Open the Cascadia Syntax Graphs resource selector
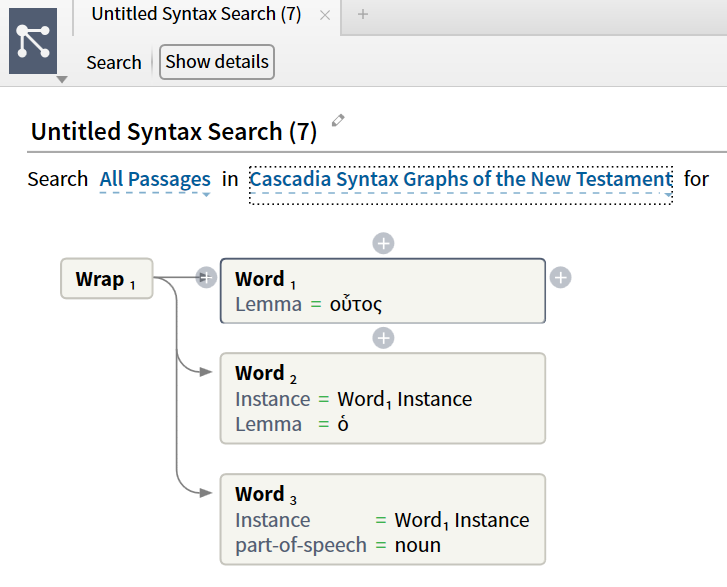The width and height of the screenshot is (727, 587). tap(460, 180)
